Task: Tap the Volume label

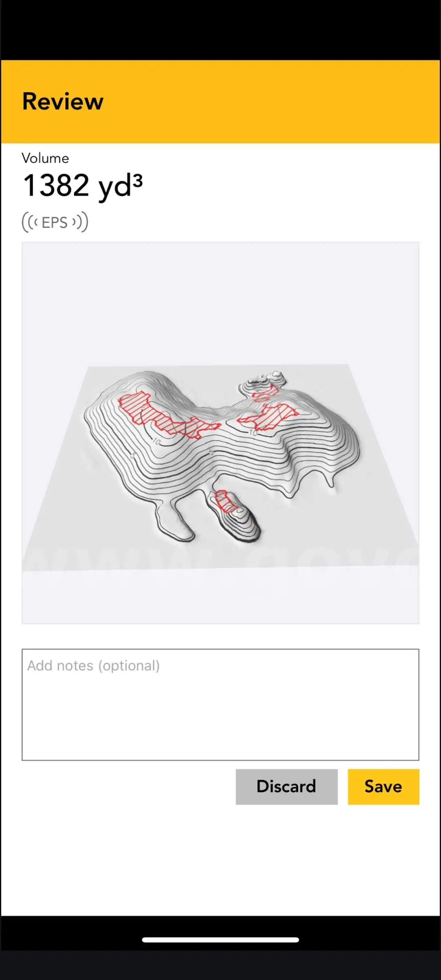Action: [x=45, y=158]
